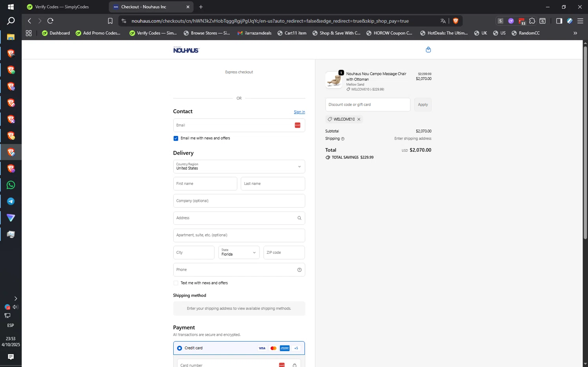Close the Checkout - Nouhaus Inc tab
588x367 pixels.
coord(188,7)
